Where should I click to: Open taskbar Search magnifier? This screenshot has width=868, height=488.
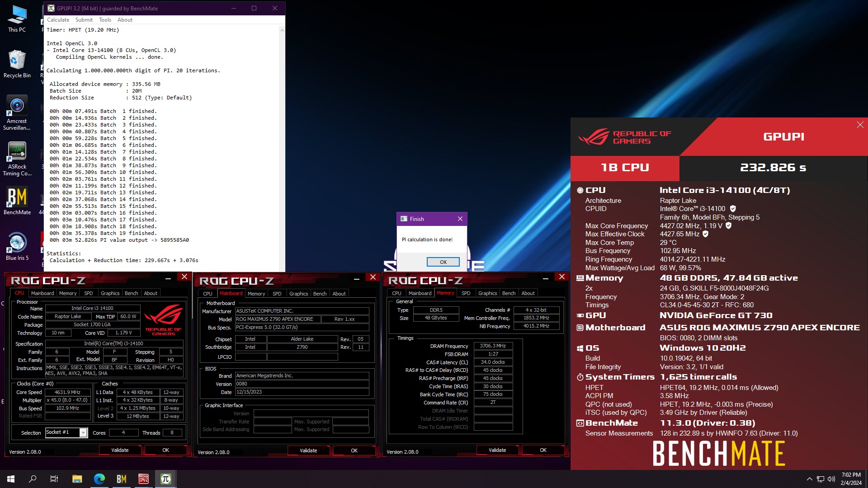tap(33, 479)
